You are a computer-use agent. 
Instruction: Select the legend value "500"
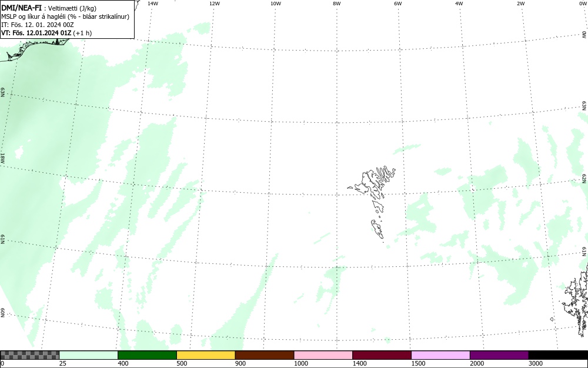pyautogui.click(x=182, y=363)
